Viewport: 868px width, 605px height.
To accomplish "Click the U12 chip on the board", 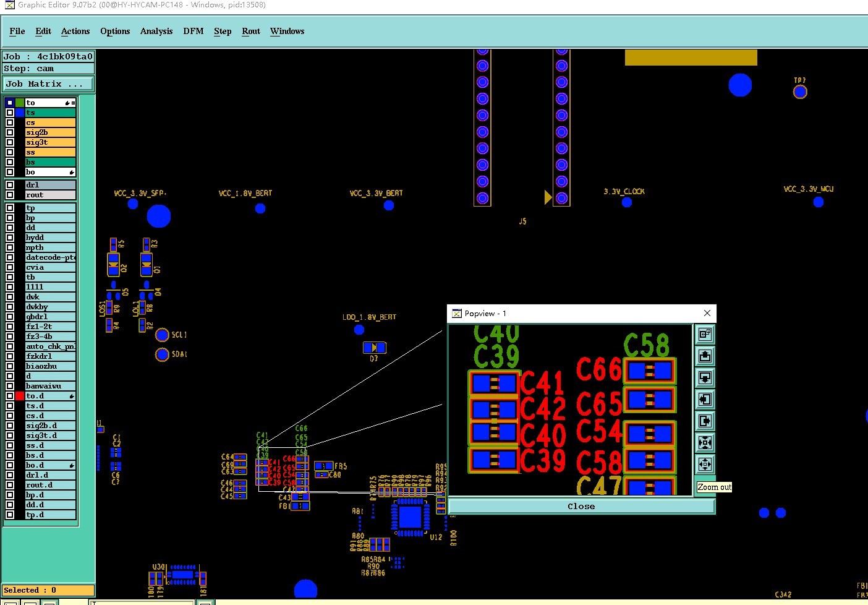I will click(x=410, y=517).
